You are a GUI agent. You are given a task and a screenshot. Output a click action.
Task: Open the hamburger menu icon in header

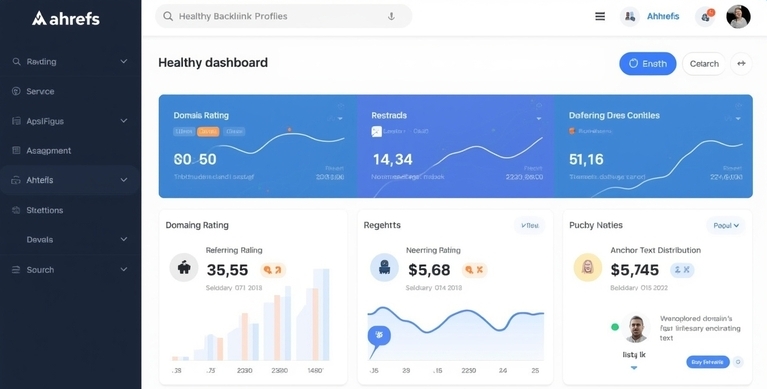tap(600, 16)
